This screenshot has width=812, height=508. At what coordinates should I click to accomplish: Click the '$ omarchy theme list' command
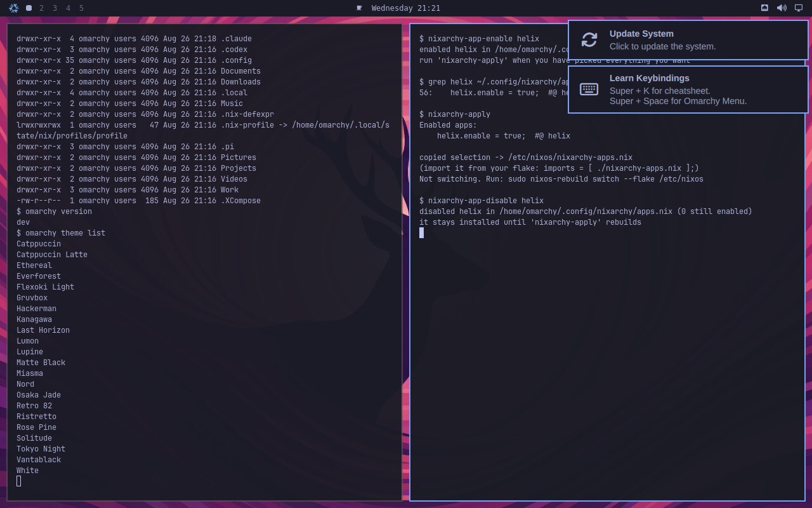coord(61,233)
